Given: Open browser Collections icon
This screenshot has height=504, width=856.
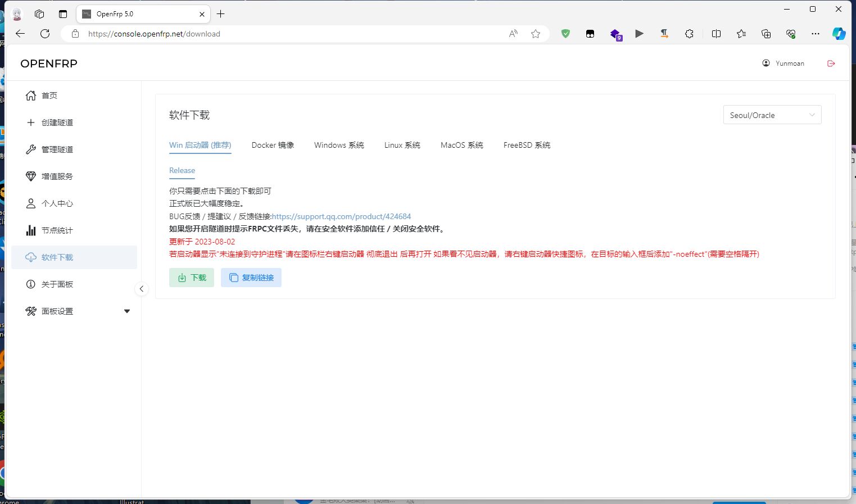Looking at the screenshot, I should tap(766, 34).
